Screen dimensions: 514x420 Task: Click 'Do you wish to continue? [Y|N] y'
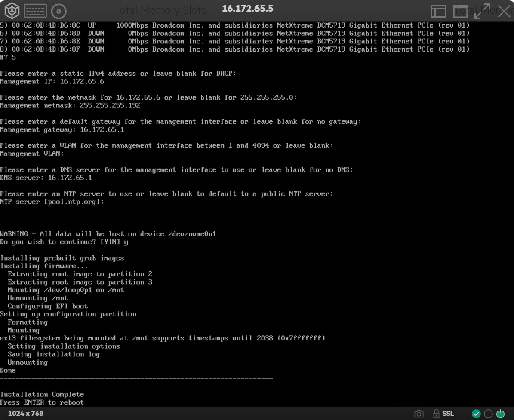point(64,242)
